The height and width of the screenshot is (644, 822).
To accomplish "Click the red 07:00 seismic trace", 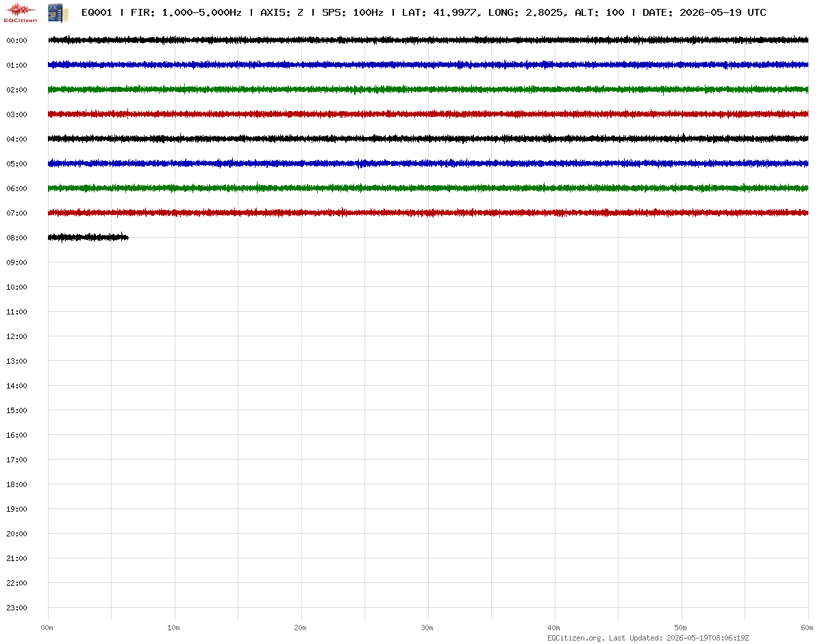I will pos(428,213).
